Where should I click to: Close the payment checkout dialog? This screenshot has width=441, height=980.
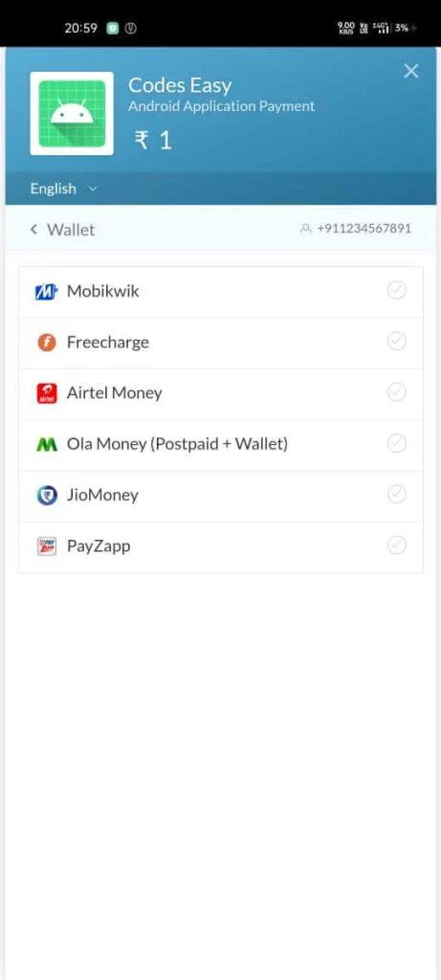tap(411, 71)
